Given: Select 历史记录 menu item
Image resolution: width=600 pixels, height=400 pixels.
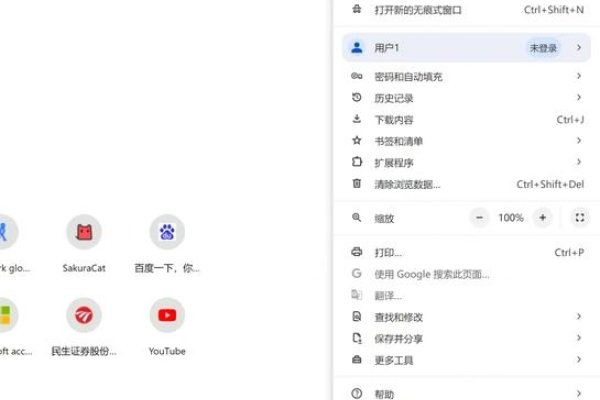Looking at the screenshot, I should pyautogui.click(x=466, y=98).
